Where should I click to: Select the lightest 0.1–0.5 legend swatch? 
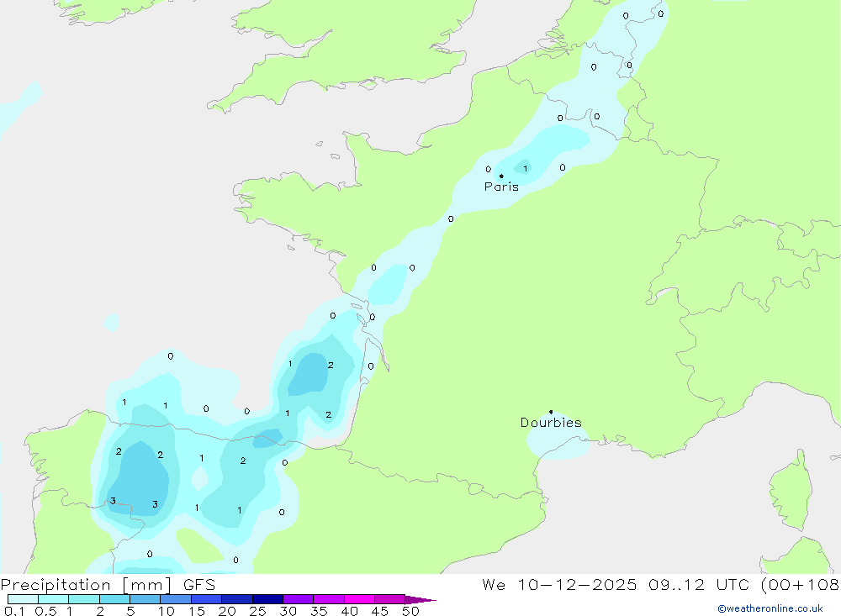click(x=23, y=599)
